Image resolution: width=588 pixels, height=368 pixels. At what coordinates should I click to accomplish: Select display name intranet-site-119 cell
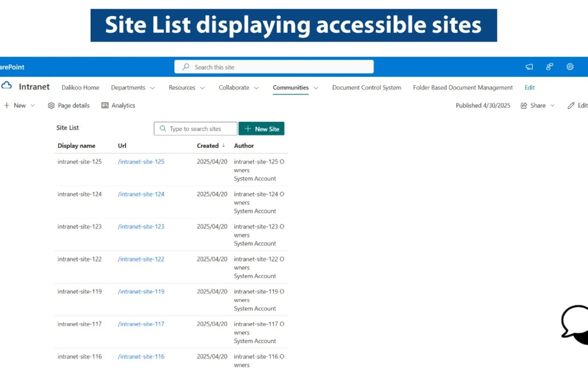[x=80, y=291]
